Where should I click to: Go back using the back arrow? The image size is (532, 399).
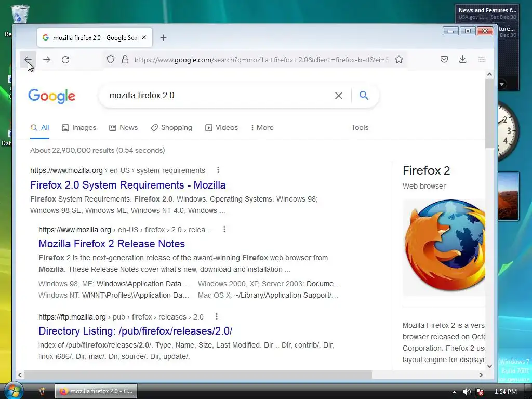click(x=28, y=60)
